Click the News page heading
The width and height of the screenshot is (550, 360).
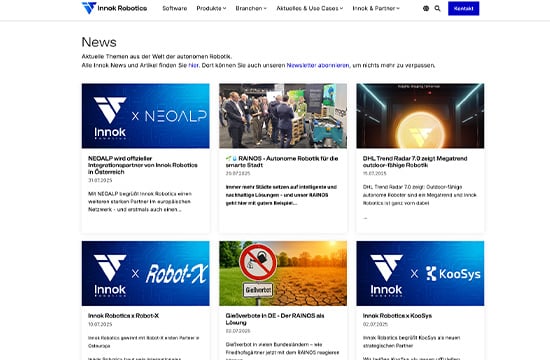coord(99,42)
